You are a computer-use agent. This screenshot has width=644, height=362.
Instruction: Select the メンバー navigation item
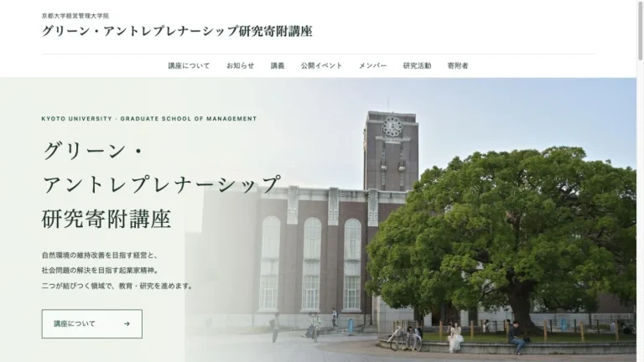[x=372, y=65]
